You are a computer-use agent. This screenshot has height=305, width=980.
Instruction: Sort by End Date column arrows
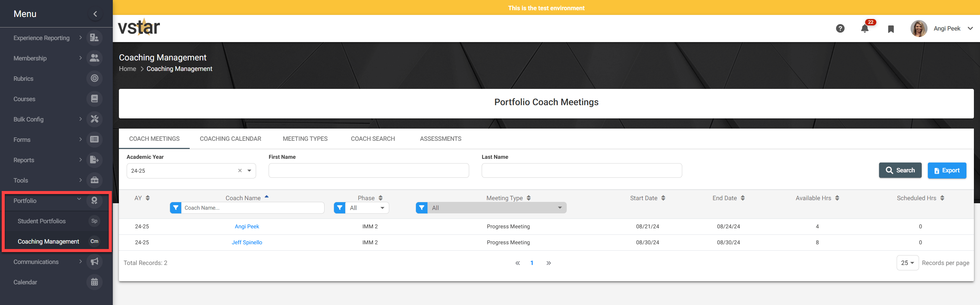coord(743,198)
